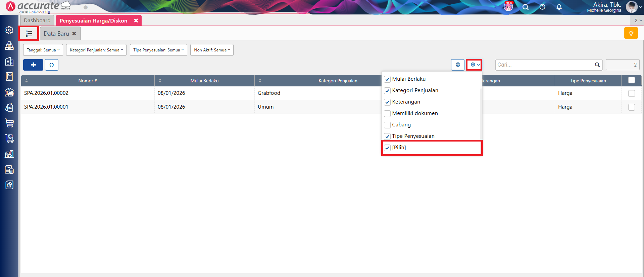Open the help question mark icon
644x277 pixels.
542,7
